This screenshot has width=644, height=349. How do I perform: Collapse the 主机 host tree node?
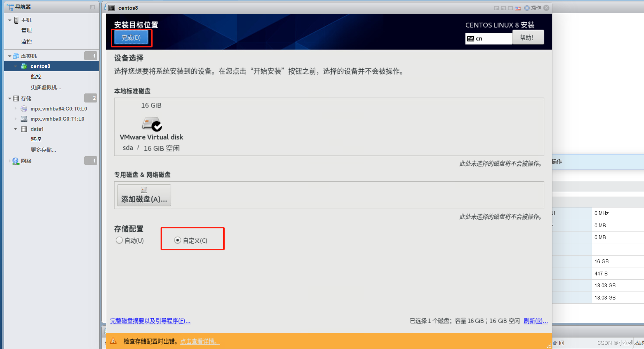click(10, 20)
